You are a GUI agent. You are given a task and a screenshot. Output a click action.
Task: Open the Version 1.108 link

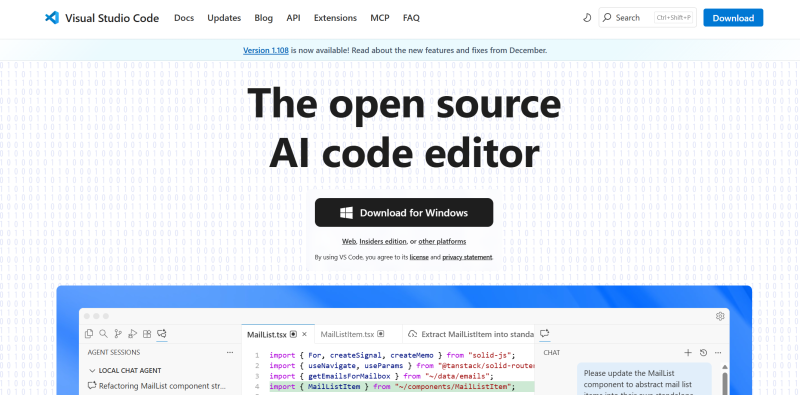coord(266,51)
